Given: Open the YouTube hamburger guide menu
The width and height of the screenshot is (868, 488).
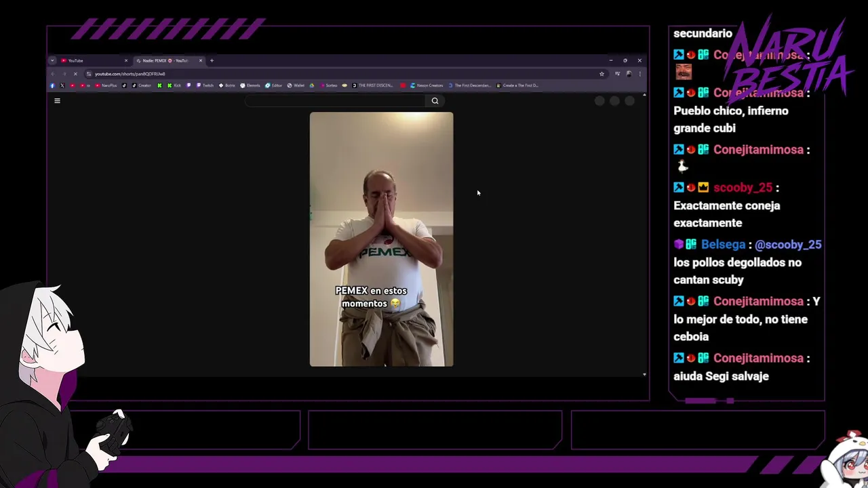Looking at the screenshot, I should (x=57, y=101).
